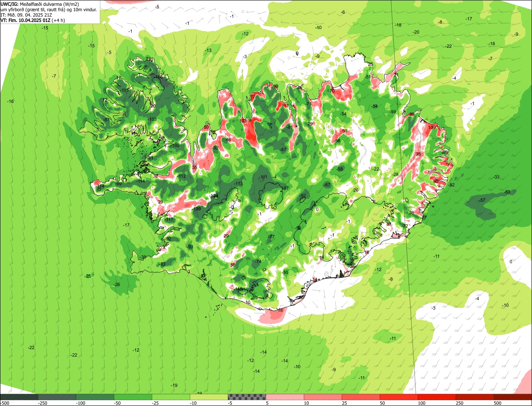Click the valid time 'VT: Fim. 10.04.2025 01Z (+4 h)'
This screenshot has height=406, width=532.
[x=32, y=20]
